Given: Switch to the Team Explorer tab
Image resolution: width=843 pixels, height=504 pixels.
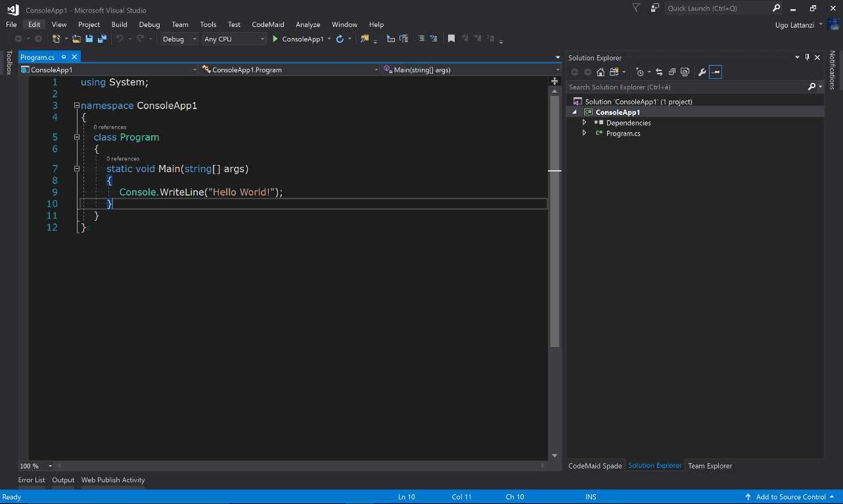Looking at the screenshot, I should 710,466.
